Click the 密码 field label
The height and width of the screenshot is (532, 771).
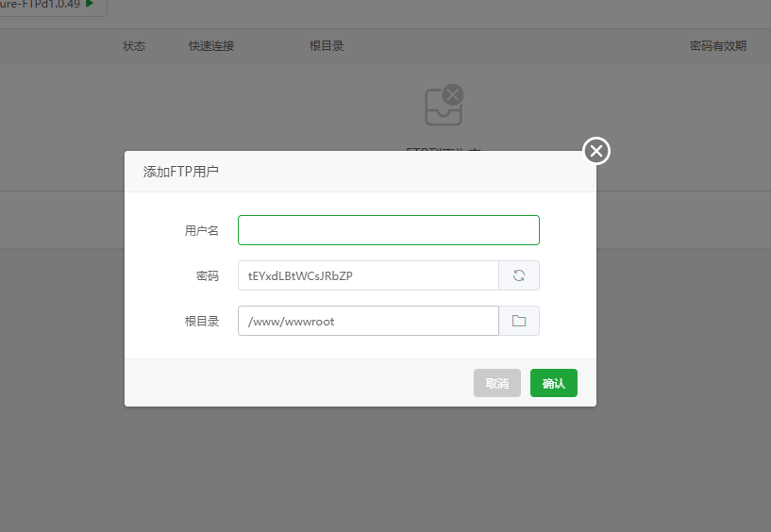click(x=208, y=275)
